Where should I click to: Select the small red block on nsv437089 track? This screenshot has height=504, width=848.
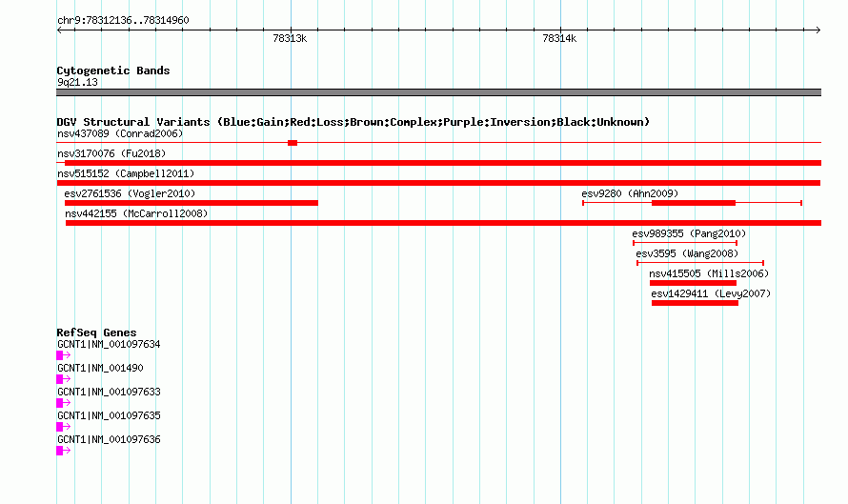[x=293, y=143]
